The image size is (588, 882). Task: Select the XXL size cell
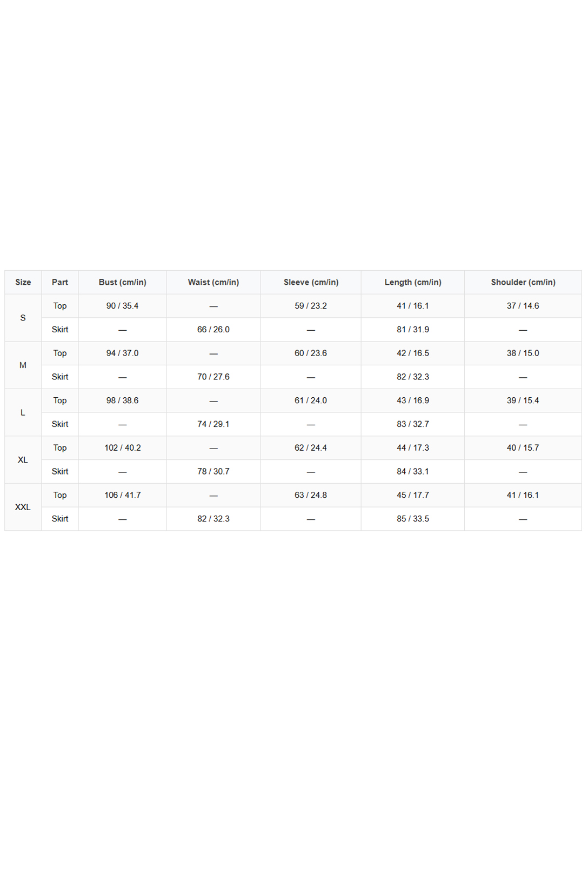pos(23,507)
